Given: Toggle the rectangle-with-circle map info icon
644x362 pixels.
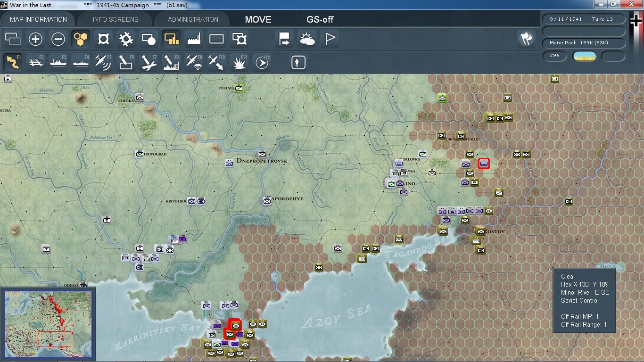Looking at the screenshot, I should [x=149, y=39].
